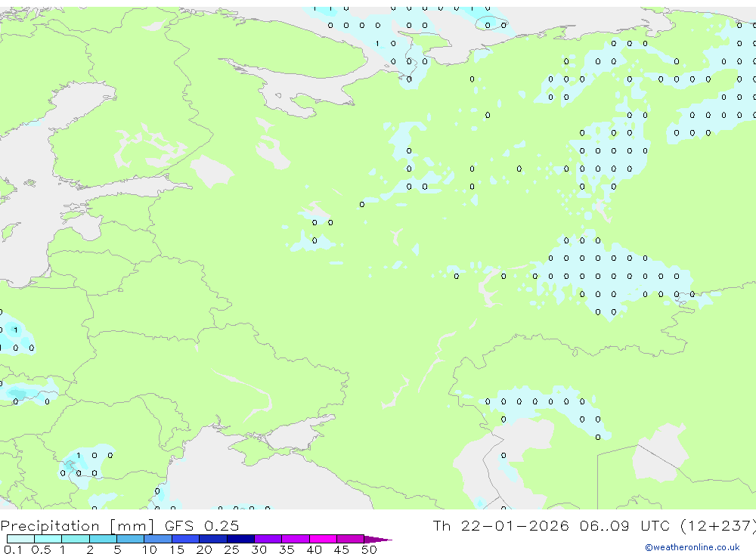
Task: Click the Th 22-01-2026 date label
Action: 500,526
